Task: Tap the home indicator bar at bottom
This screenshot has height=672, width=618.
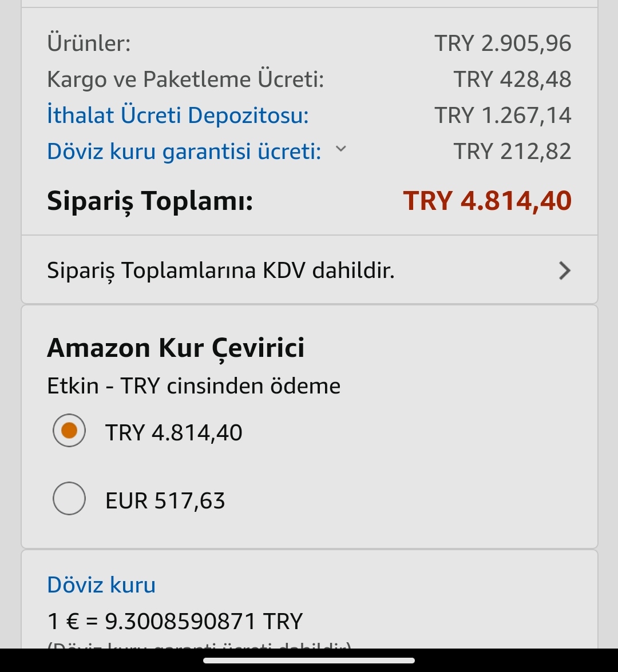Action: (x=309, y=661)
